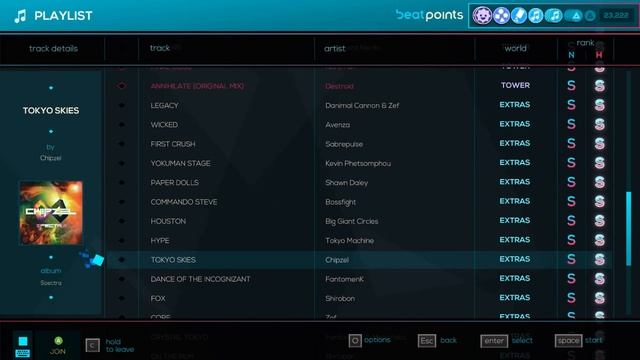Select the FIRST CRUSH track name

[x=173, y=144]
